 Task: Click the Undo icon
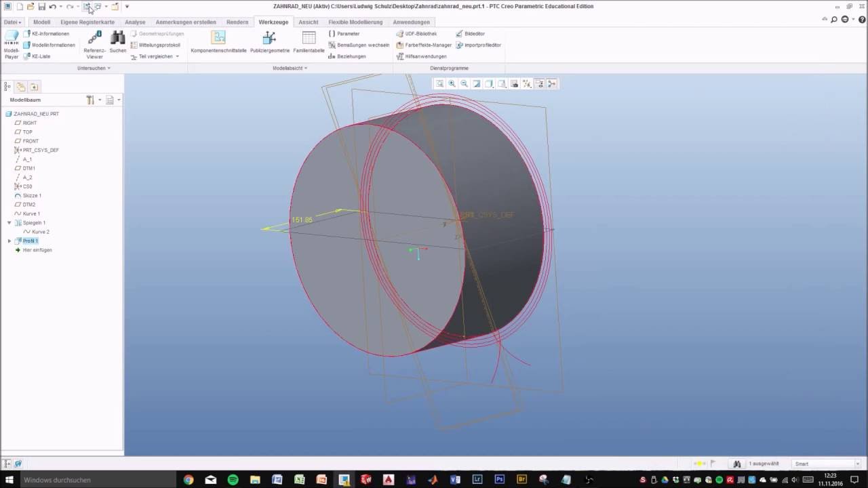(x=52, y=6)
